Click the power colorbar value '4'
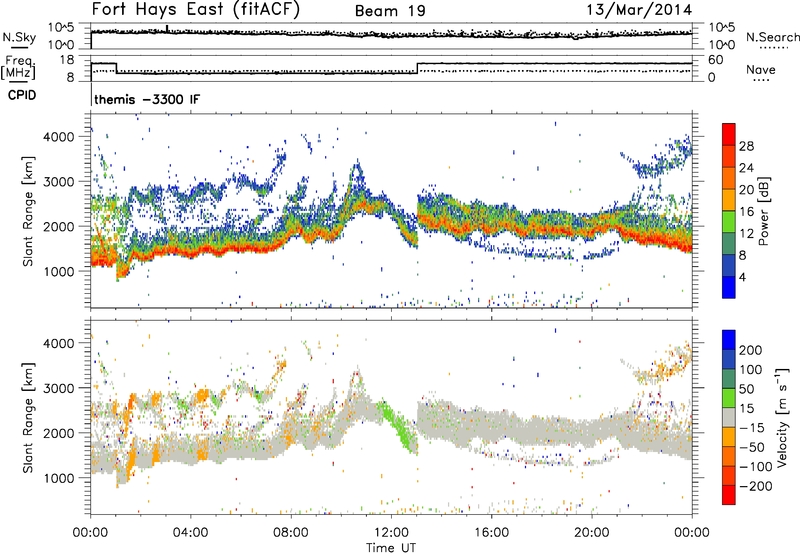This screenshot has height=554, width=800. pos(743,277)
